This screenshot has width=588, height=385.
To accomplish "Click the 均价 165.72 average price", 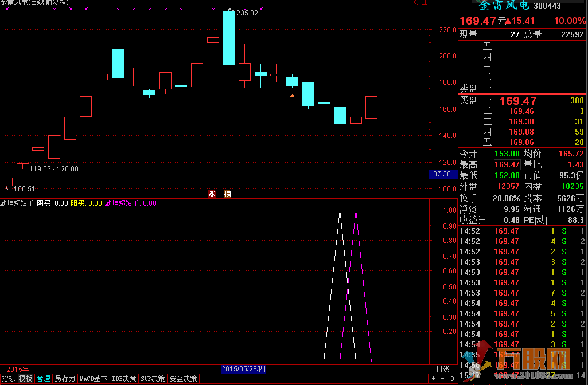I will point(571,154).
